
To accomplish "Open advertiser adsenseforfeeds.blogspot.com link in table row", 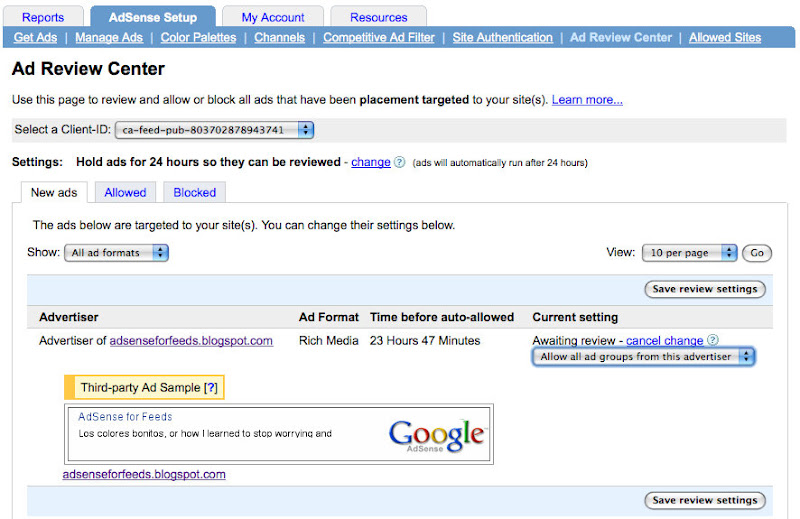I will [x=191, y=340].
